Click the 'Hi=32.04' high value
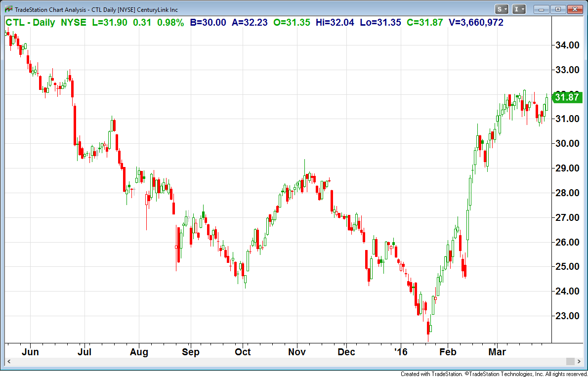This screenshot has height=377, width=588. [x=335, y=23]
